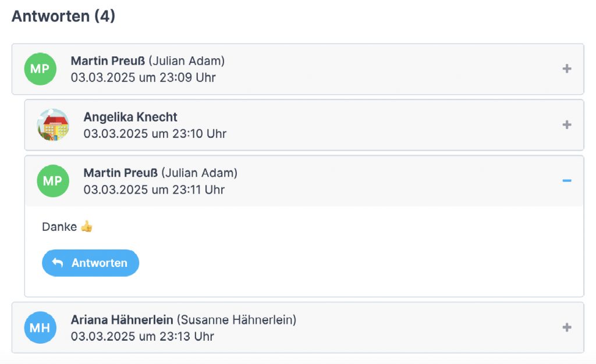Click Angelika Knecht's schoolhouse avatar
Screen dimensions: 596x364
53,124
